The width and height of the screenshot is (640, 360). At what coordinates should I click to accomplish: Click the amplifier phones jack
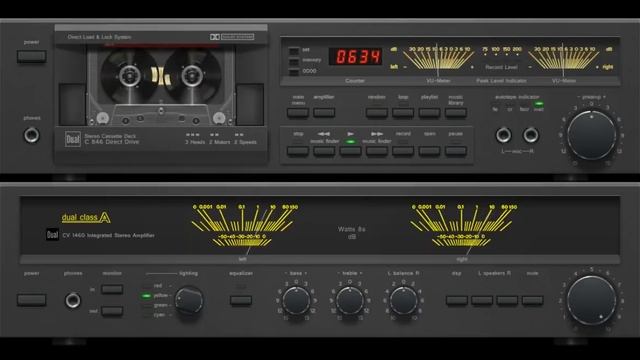(x=73, y=300)
